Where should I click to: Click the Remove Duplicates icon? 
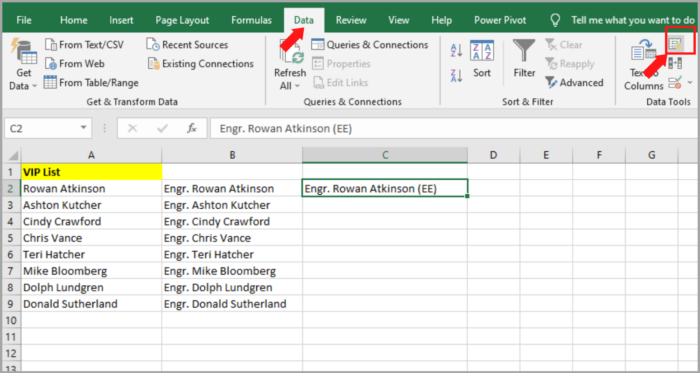[675, 63]
